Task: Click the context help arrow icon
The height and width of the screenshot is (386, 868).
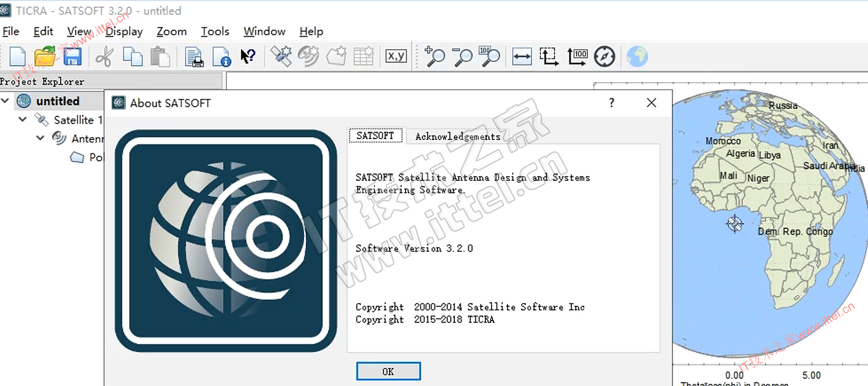Action: pos(248,56)
